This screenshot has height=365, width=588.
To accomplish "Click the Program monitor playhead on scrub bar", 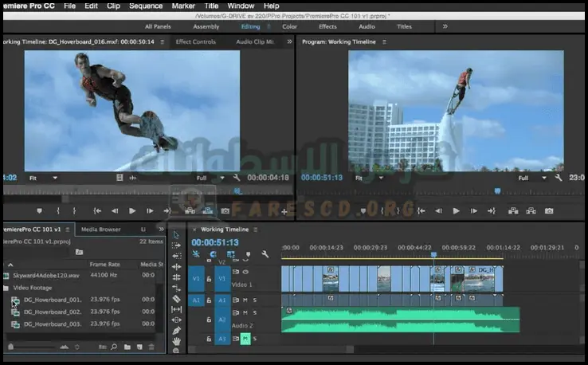I will coord(498,190).
